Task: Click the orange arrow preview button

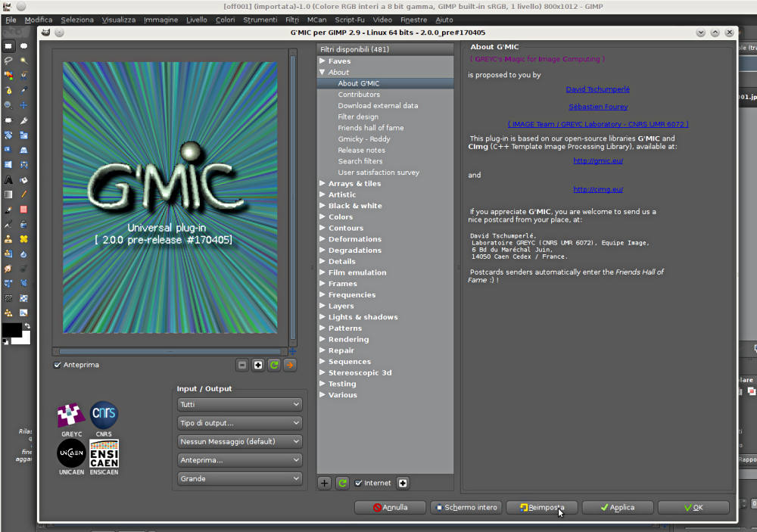Action: click(x=290, y=365)
